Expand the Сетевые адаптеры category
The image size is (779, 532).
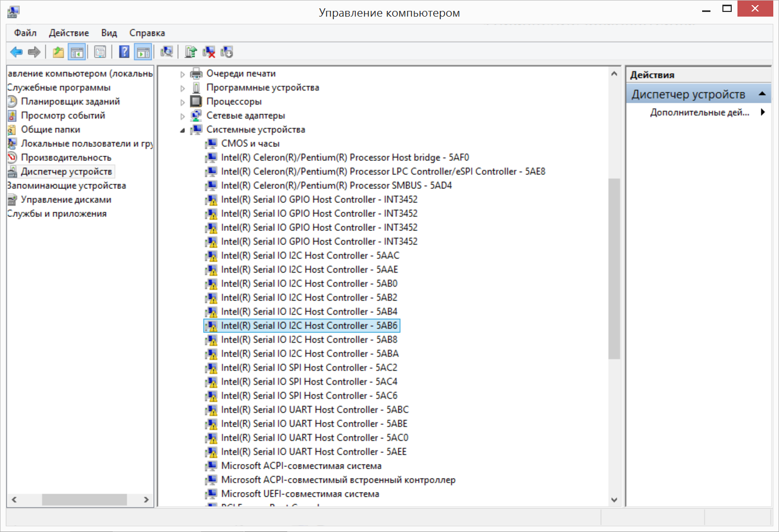tap(182, 116)
